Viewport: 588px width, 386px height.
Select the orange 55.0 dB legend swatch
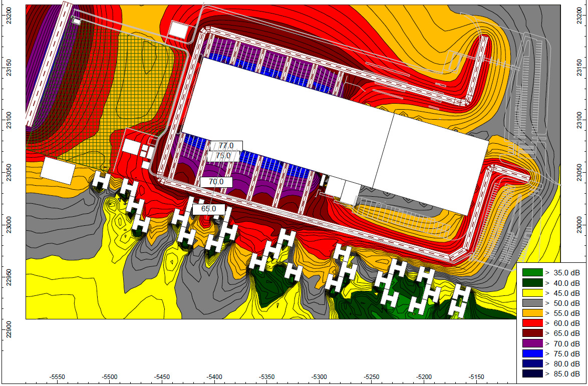532,313
